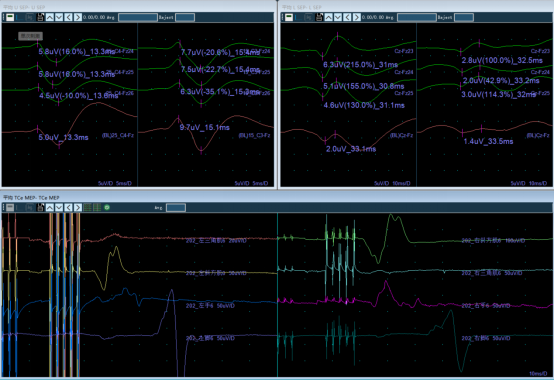Click the second green grid icon in TCe MEP toolbar

point(97,207)
